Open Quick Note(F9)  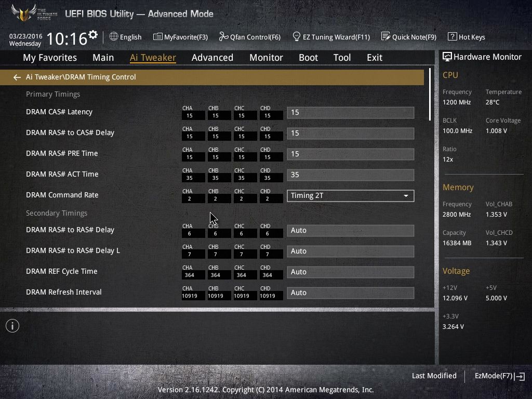[x=409, y=37]
